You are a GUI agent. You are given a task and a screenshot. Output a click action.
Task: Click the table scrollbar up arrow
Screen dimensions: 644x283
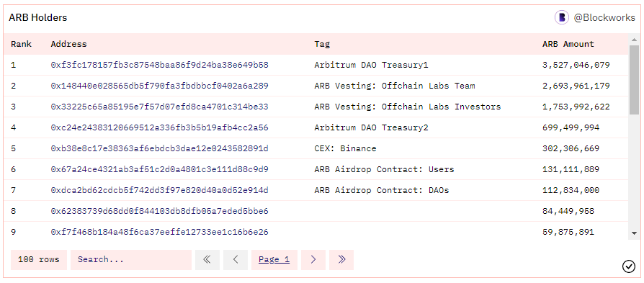[634, 40]
